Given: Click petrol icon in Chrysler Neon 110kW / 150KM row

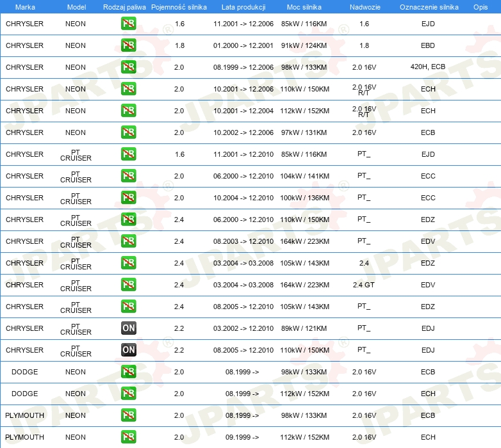Looking at the screenshot, I should 128,89.
